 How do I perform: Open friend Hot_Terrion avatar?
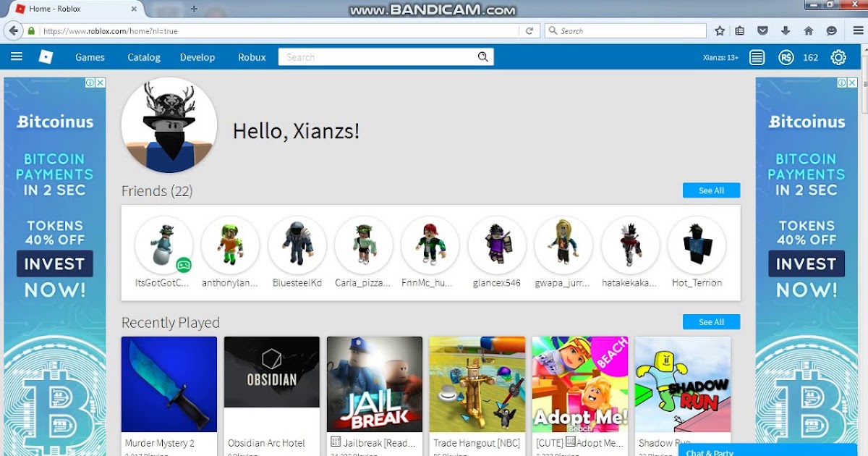697,245
